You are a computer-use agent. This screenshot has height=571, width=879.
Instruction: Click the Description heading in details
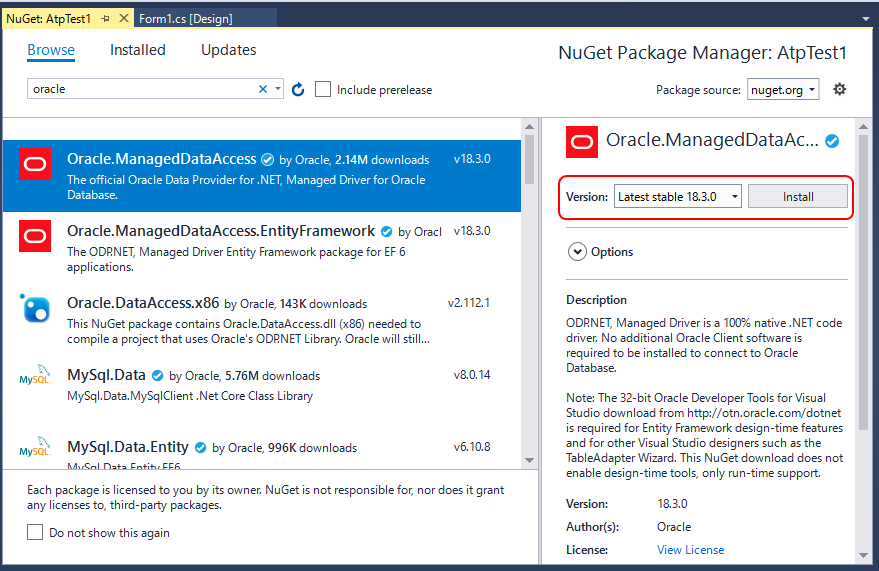pyautogui.click(x=596, y=300)
